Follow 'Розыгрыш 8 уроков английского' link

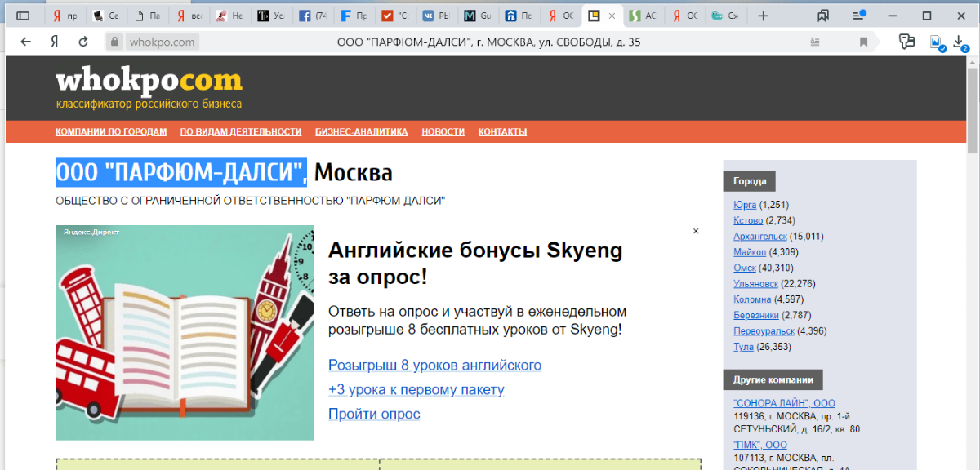434,365
